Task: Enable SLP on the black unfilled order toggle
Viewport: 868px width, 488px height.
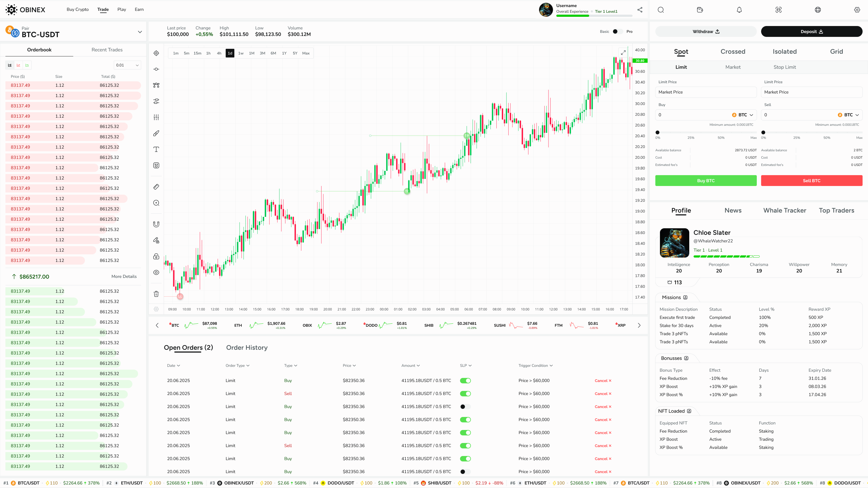Action: tap(466, 406)
